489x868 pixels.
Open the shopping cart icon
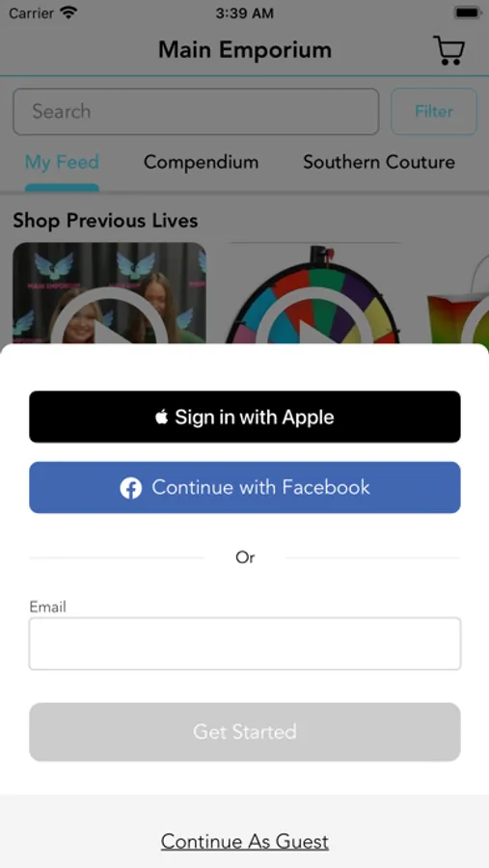pyautogui.click(x=448, y=50)
